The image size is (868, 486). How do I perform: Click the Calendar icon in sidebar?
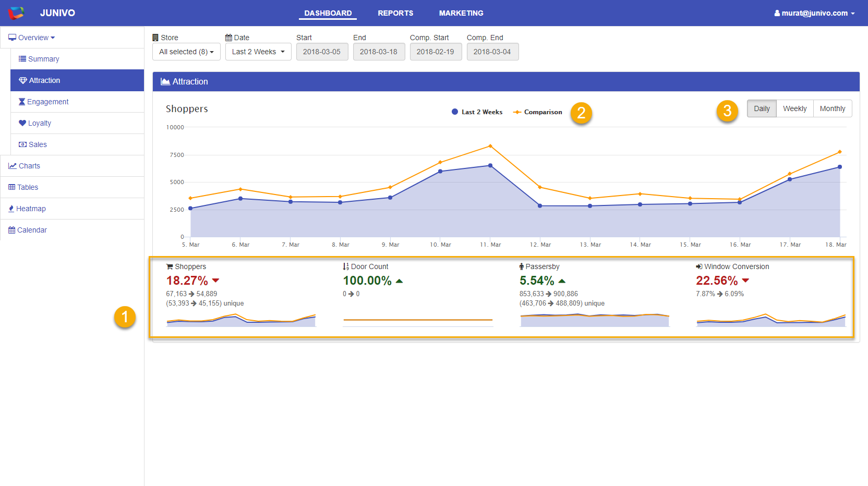[x=11, y=230]
